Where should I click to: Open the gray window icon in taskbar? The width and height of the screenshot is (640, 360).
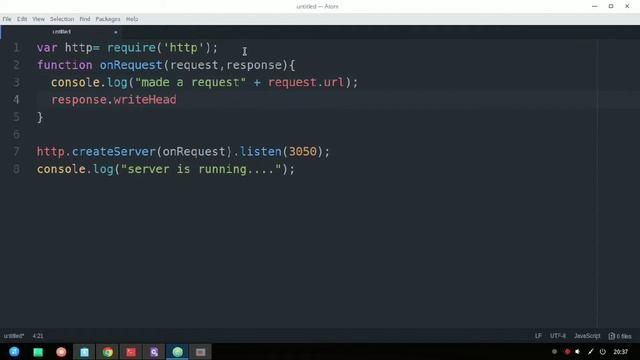pyautogui.click(x=200, y=352)
